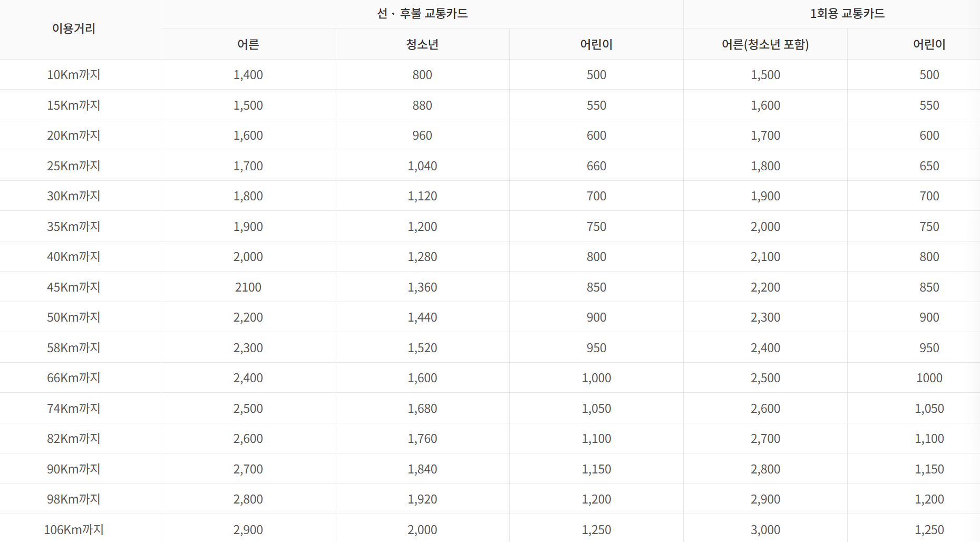Select the 2,000 adult fare for 40Km
This screenshot has width=980, height=542.
tap(248, 256)
